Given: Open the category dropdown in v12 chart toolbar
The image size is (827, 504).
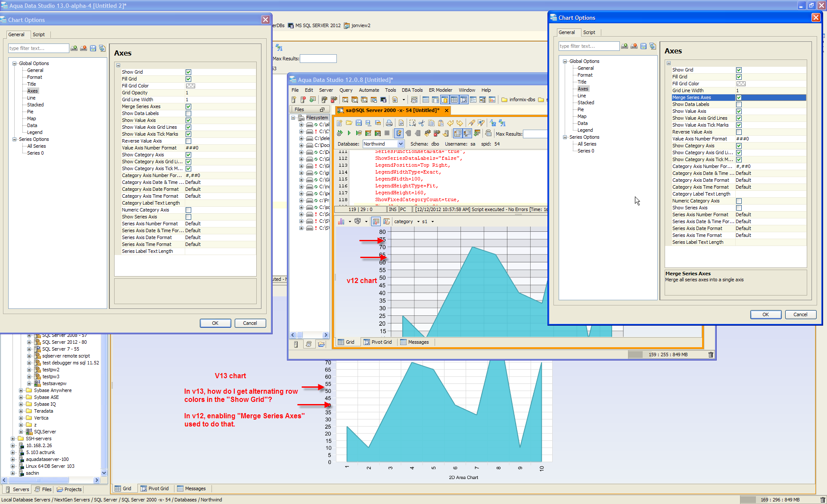Looking at the screenshot, I should pyautogui.click(x=418, y=221).
